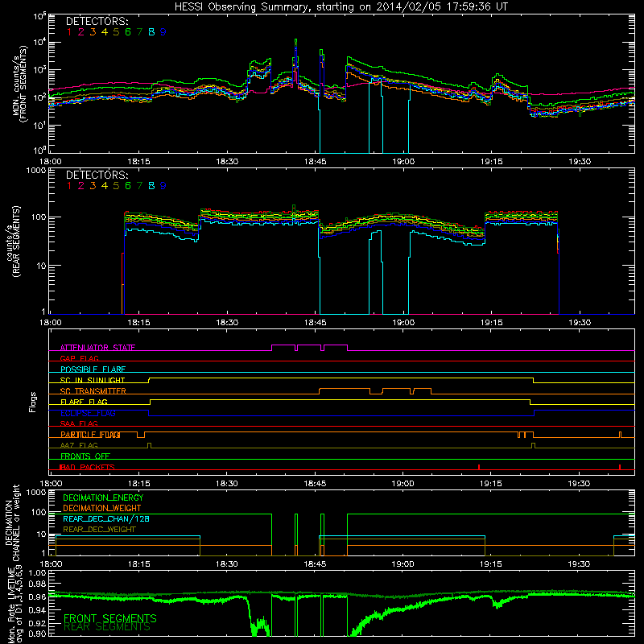Click the SC_TRANSMITTER flag label
Image resolution: width=644 pixels, height=644 pixels.
click(x=93, y=391)
